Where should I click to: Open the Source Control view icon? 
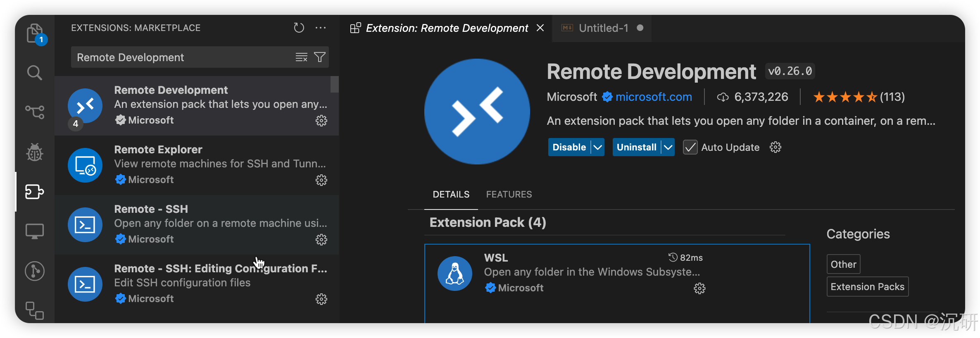tap(35, 112)
